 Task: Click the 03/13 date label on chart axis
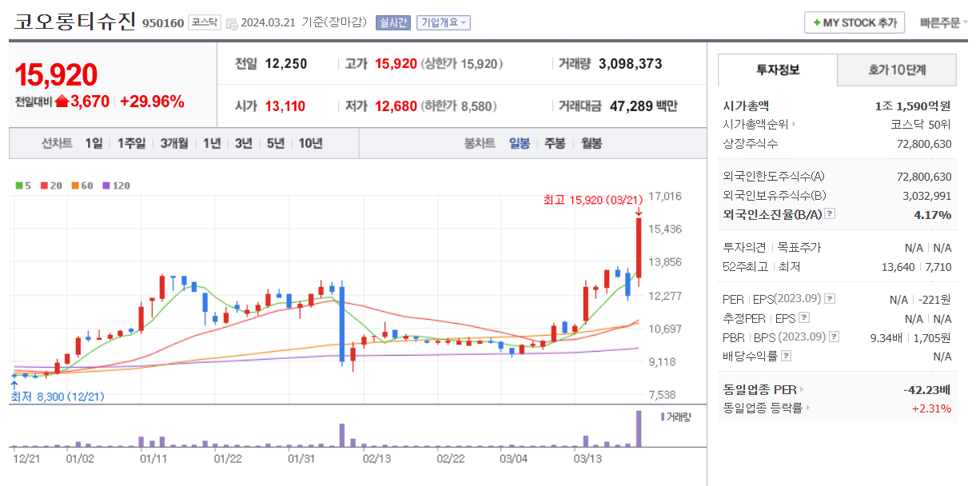[x=588, y=459]
